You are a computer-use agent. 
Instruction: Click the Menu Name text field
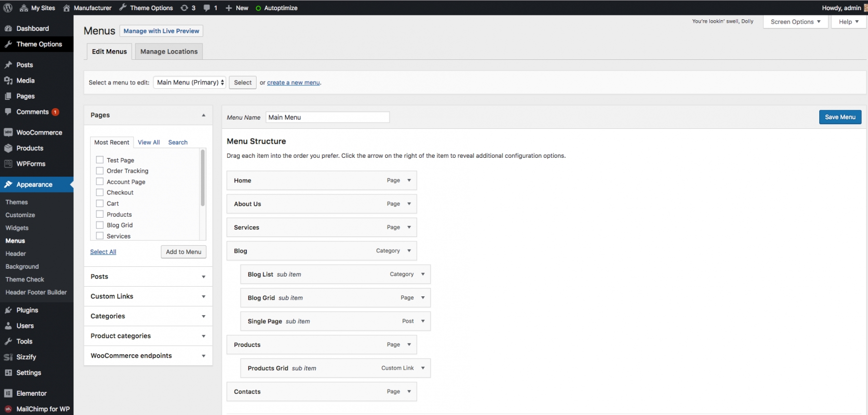[x=327, y=117]
